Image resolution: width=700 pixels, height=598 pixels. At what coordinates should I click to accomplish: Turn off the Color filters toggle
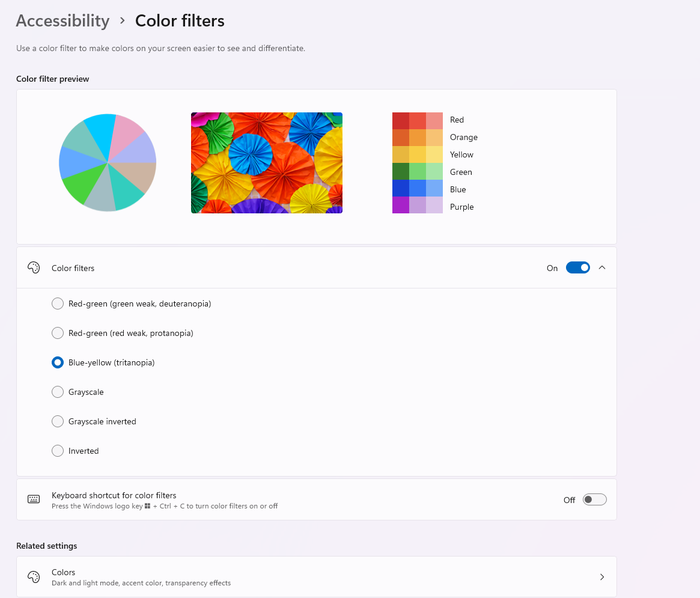pos(577,267)
